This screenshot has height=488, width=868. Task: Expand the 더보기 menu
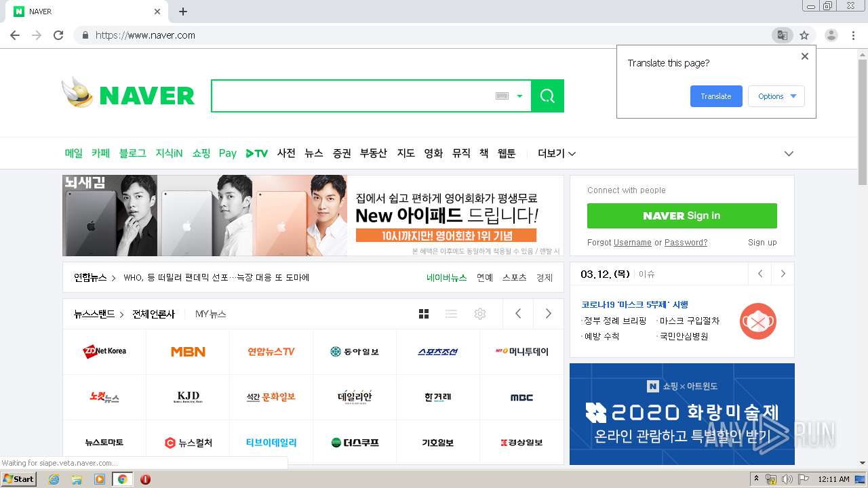(x=557, y=154)
